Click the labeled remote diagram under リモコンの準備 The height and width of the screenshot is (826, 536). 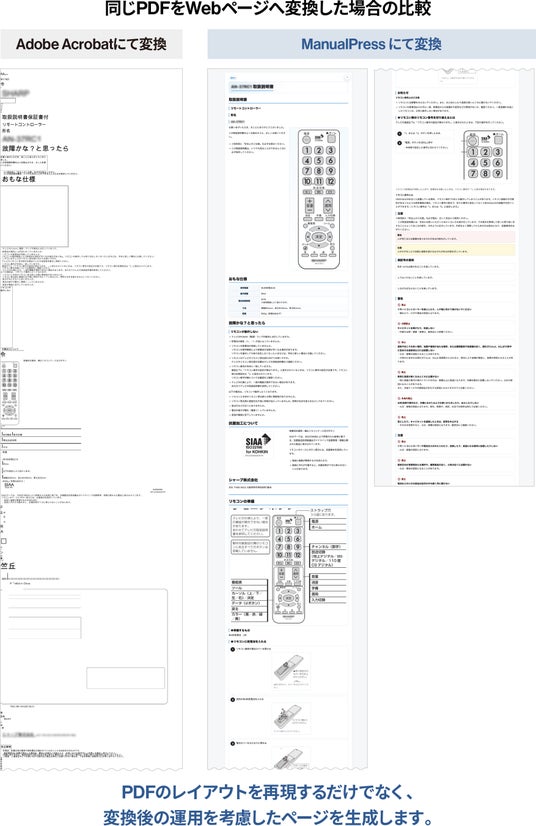coord(288,566)
